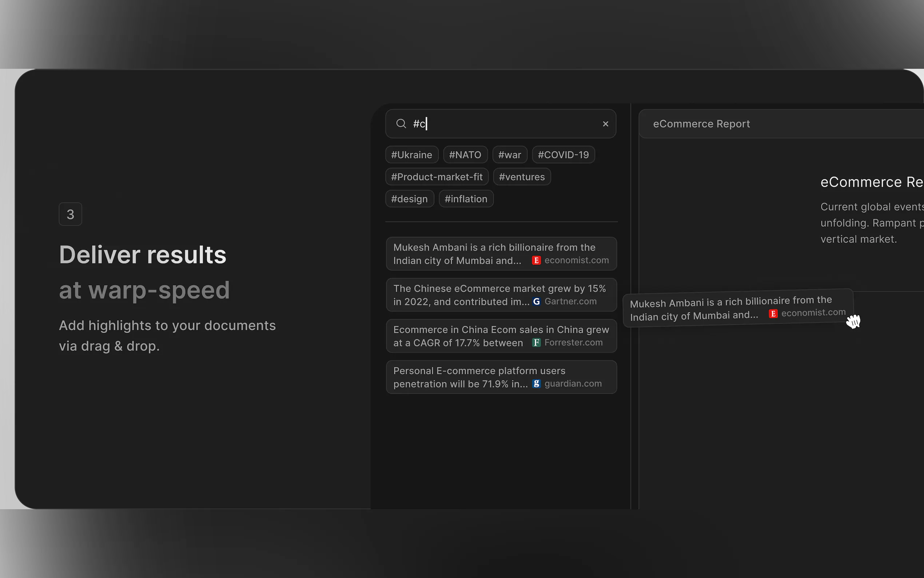Image resolution: width=924 pixels, height=578 pixels.
Task: Click the step number 3 badge
Action: [70, 214]
